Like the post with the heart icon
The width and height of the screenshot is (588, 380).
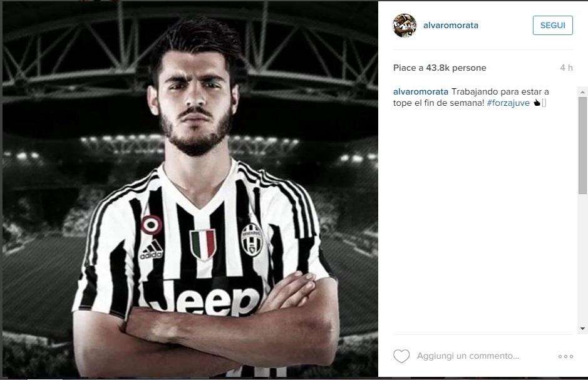tap(401, 356)
